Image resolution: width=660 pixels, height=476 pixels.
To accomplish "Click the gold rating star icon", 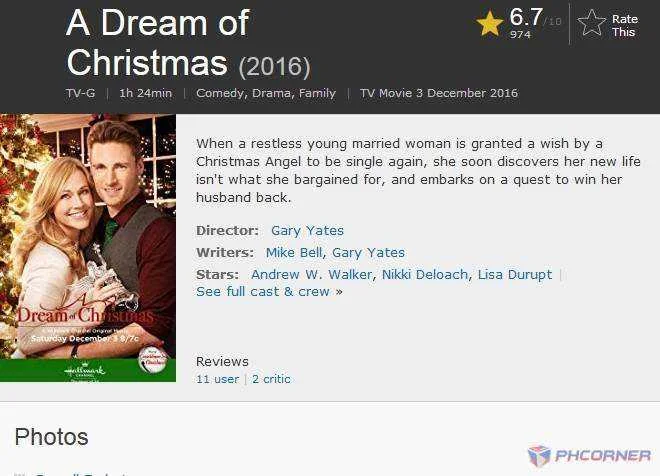I will 490,23.
